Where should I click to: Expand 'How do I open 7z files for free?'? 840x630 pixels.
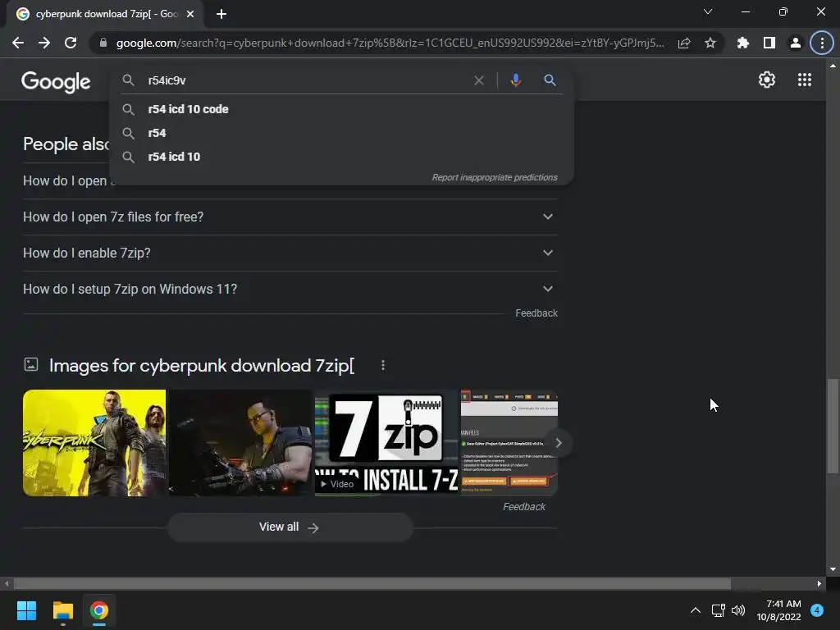click(x=290, y=217)
